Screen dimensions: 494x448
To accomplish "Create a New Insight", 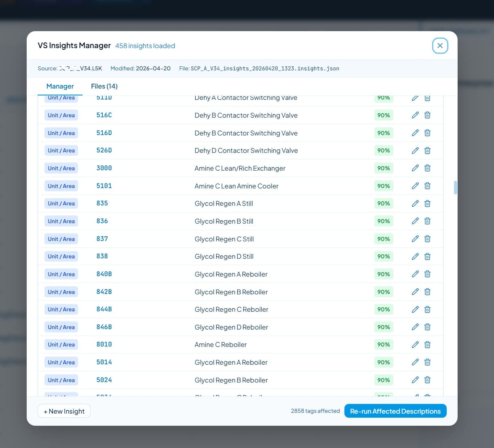I will click(x=64, y=411).
